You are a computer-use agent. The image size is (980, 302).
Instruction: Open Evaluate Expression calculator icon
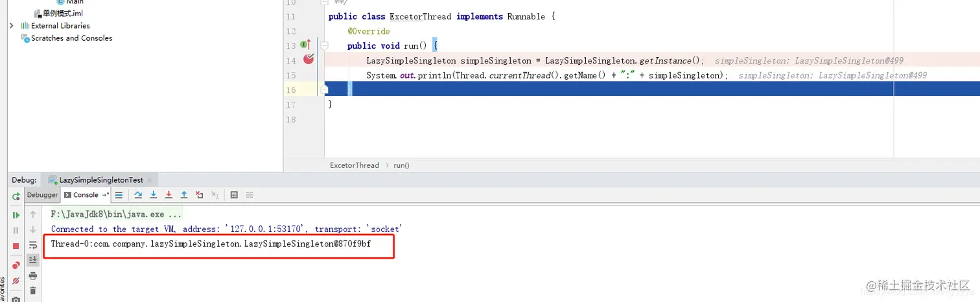(234, 194)
